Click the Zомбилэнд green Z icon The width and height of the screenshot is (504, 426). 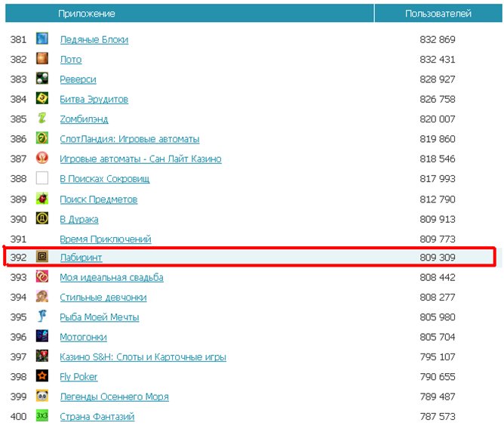[42, 118]
